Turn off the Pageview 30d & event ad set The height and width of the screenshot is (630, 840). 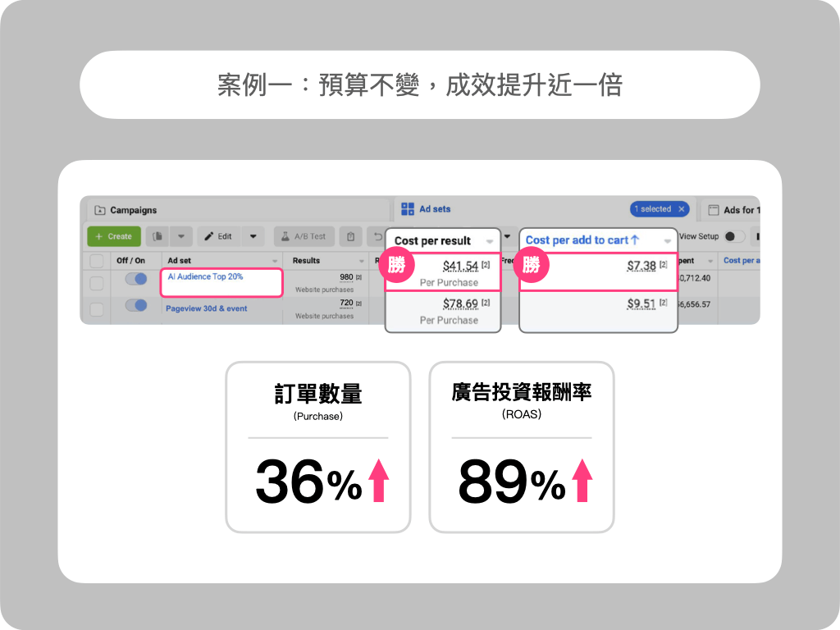tap(136, 305)
